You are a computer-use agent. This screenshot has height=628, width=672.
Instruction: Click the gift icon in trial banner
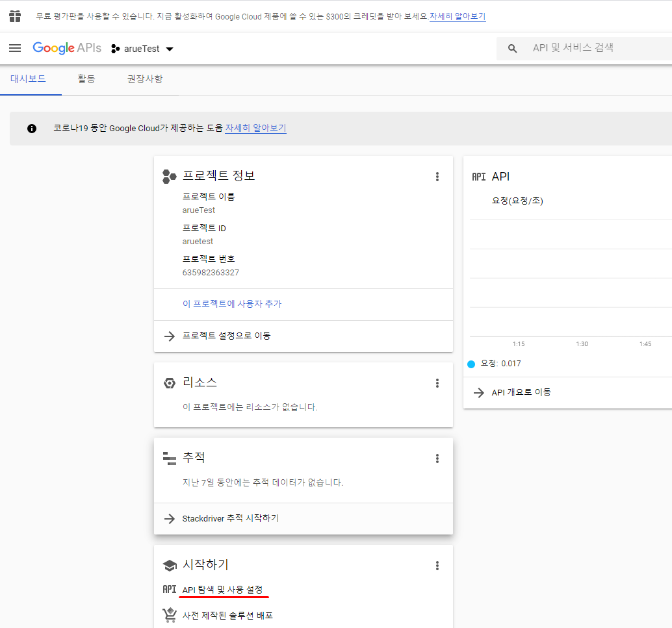coord(15,16)
